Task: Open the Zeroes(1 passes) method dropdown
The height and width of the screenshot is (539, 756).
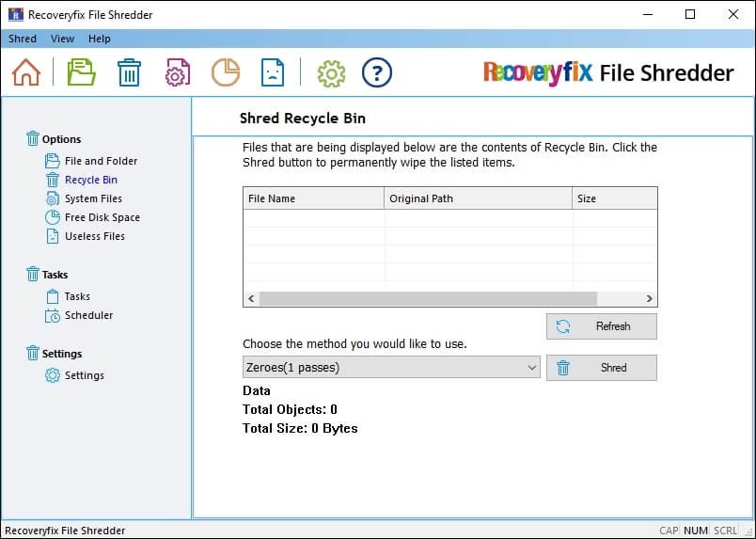Action: (x=391, y=367)
